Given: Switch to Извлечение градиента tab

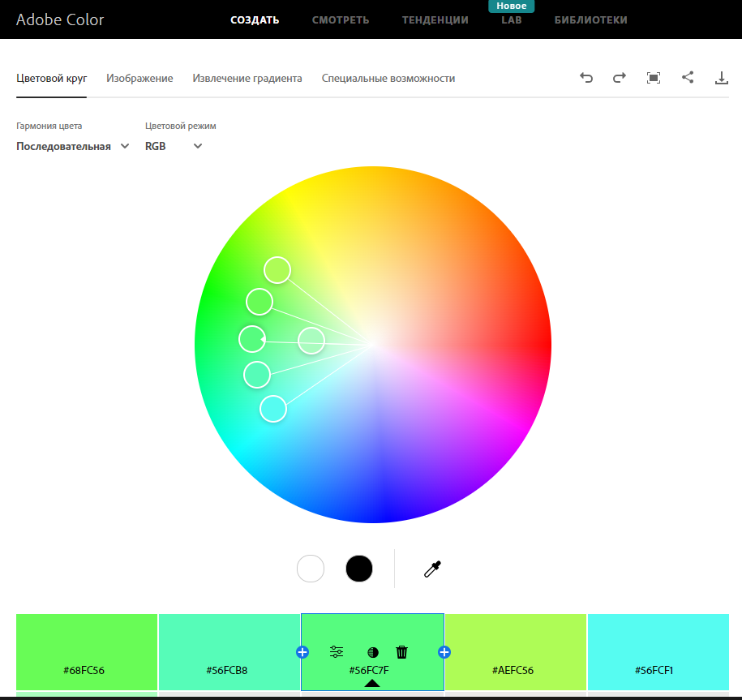Looking at the screenshot, I should (x=247, y=78).
